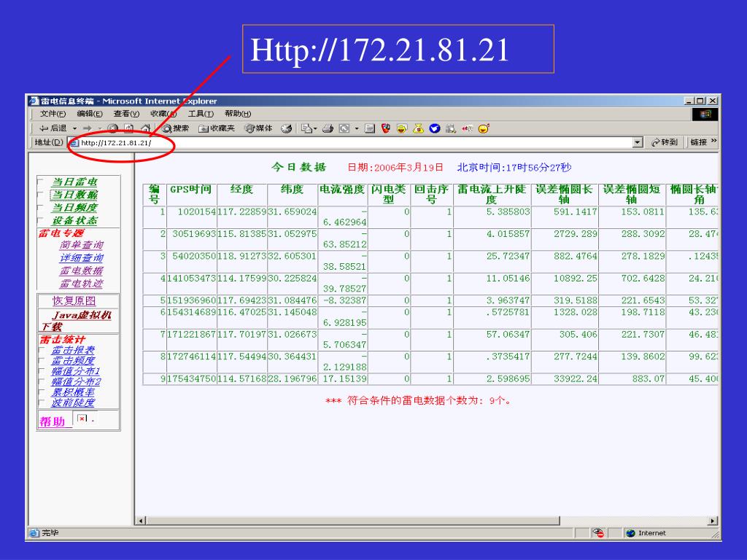Screen dimensions: 747x560
Task: Click the Forward arrow button
Action: pyautogui.click(x=88, y=128)
